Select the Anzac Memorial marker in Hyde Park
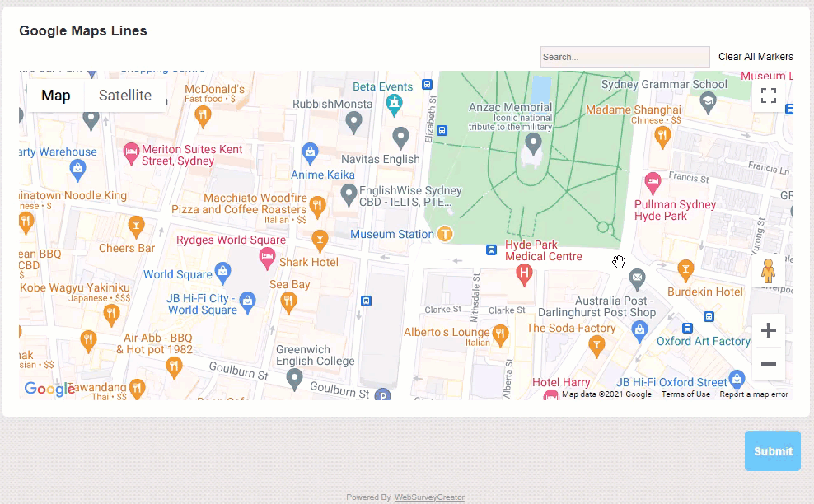The image size is (814, 504). (533, 144)
